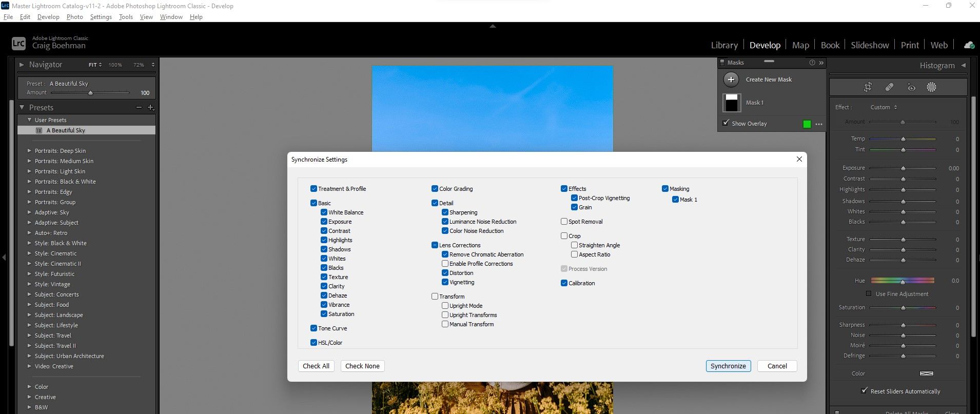Collapse Masks panel with double-arrow icon
Viewport: 980px width, 414px height.
point(821,63)
